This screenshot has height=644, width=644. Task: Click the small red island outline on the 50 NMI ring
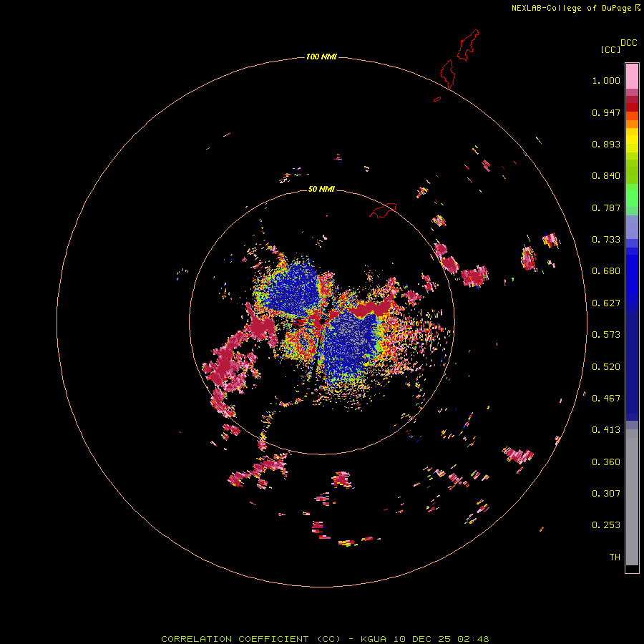383,210
